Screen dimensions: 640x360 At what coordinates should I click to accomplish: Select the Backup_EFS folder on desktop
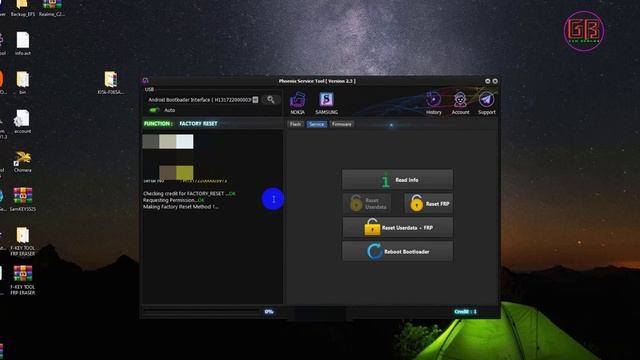(23, 8)
